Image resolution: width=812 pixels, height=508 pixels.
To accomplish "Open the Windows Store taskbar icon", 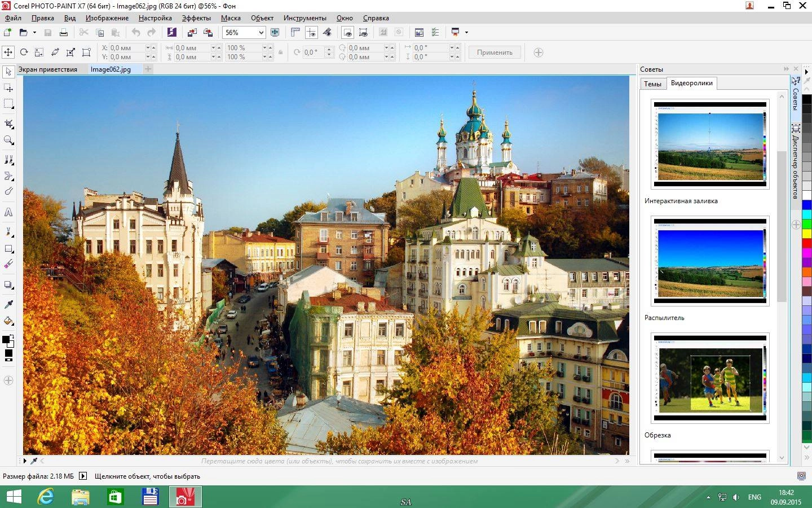I will [x=116, y=497].
